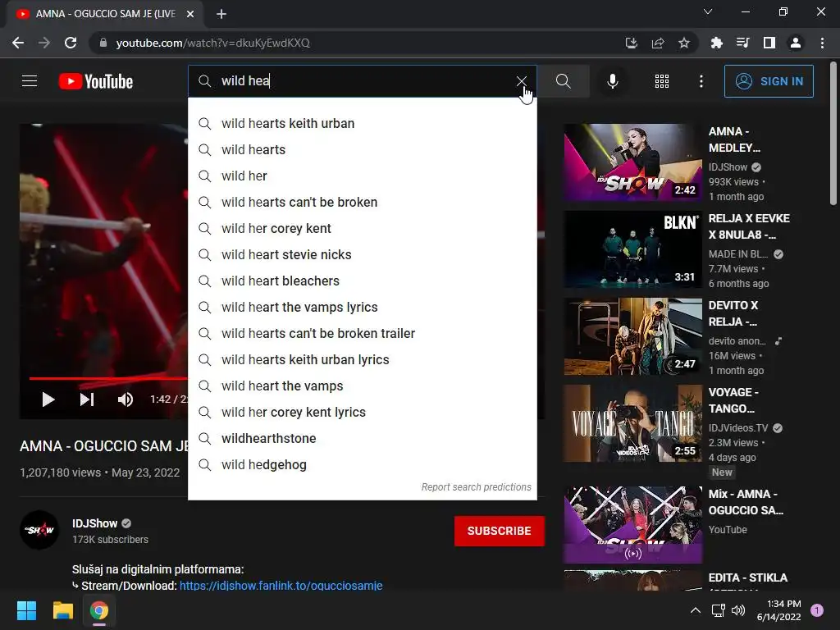Viewport: 840px width, 630px height.
Task: Open the IDJShow channel avatar
Action: click(39, 530)
